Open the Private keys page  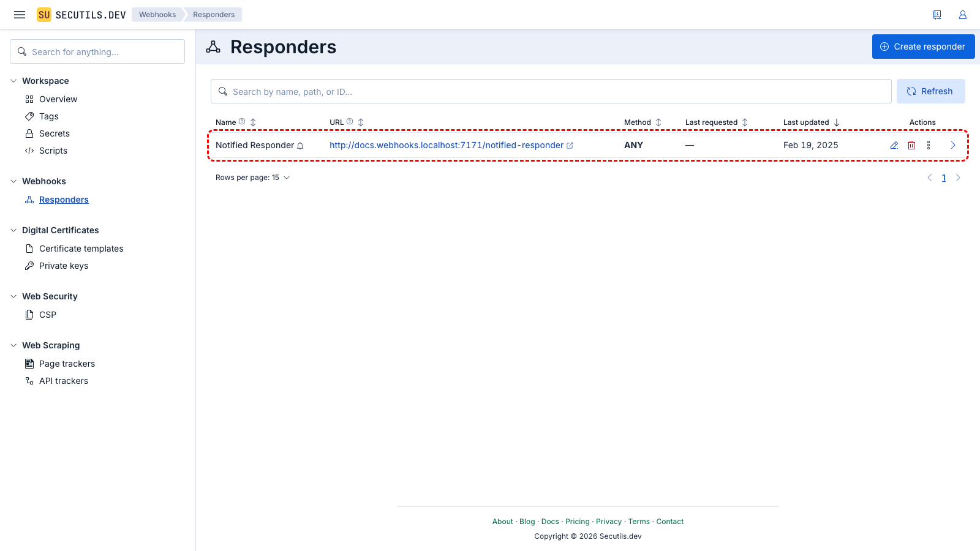63,266
